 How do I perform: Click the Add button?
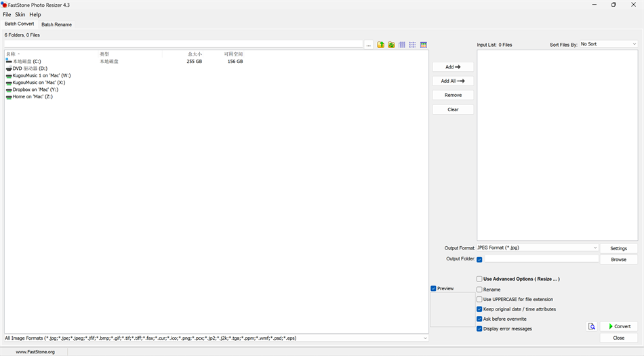click(x=453, y=67)
